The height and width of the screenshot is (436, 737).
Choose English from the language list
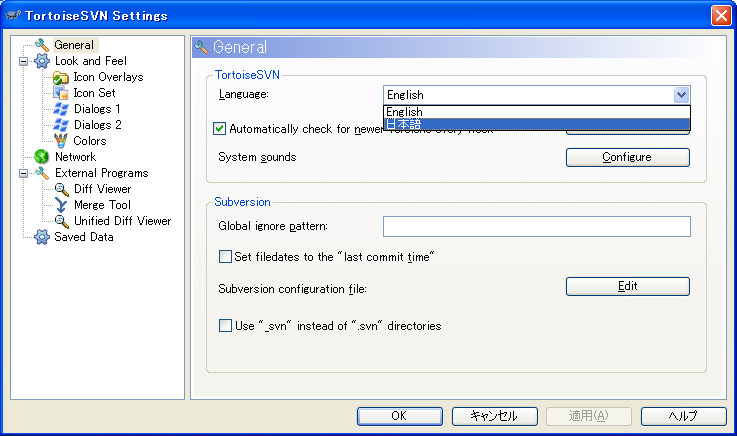(x=537, y=112)
